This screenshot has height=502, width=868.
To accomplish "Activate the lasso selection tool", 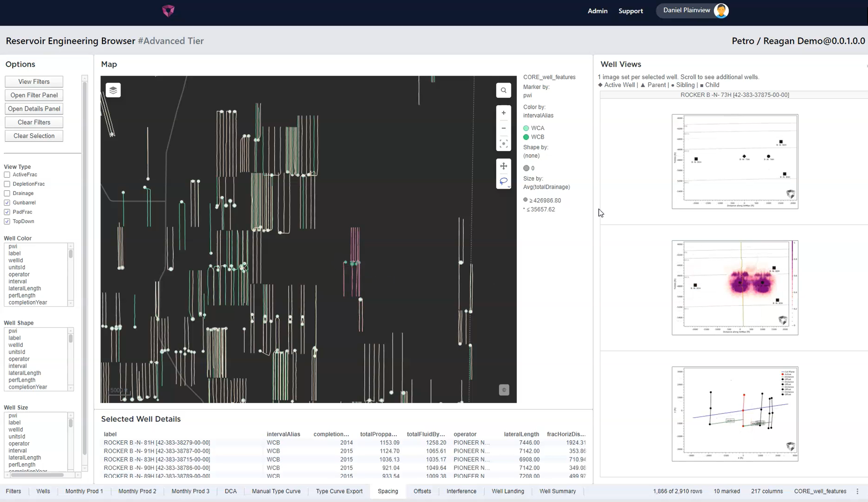I will click(x=503, y=181).
